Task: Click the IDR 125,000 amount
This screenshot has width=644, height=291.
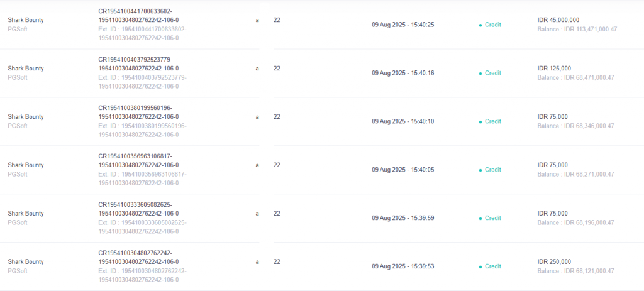Action: 554,68
